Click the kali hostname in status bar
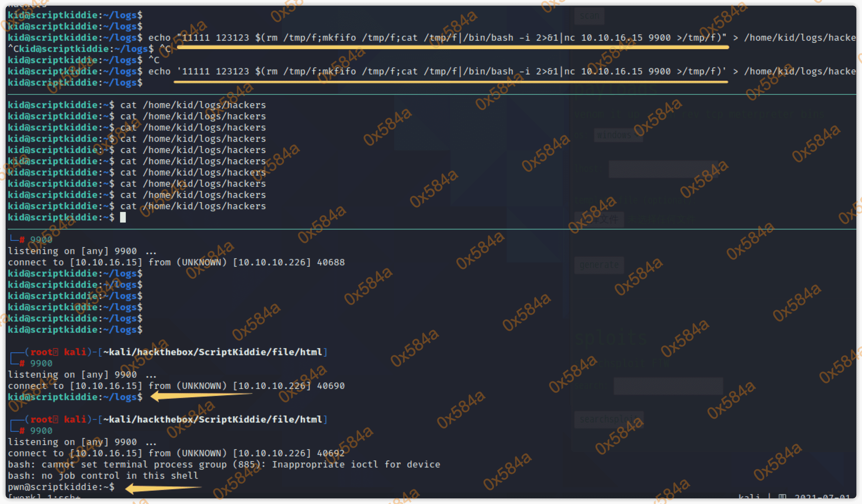Viewport: 862px width, 504px height. click(x=749, y=496)
